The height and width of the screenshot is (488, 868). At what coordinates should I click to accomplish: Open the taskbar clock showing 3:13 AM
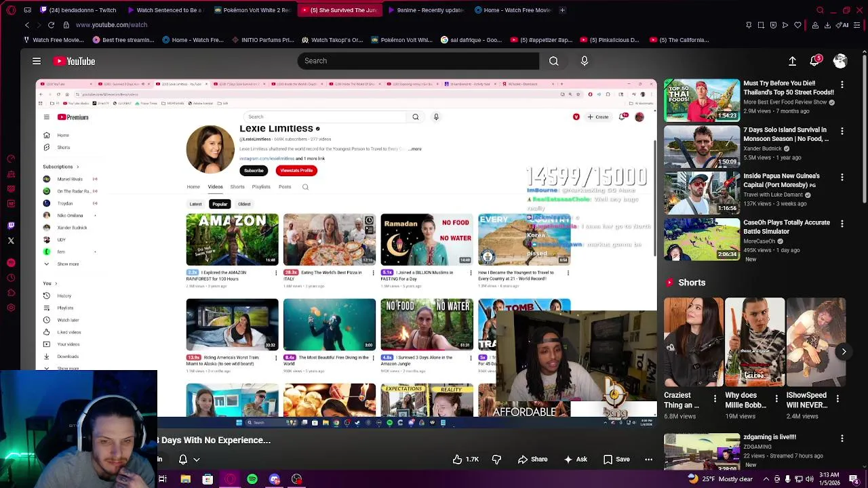pyautogui.click(x=828, y=479)
